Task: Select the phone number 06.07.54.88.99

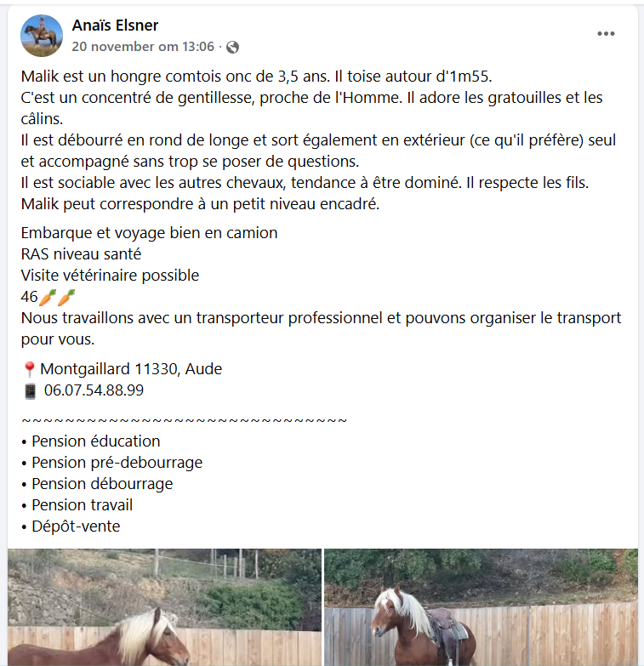Action: pyautogui.click(x=94, y=391)
